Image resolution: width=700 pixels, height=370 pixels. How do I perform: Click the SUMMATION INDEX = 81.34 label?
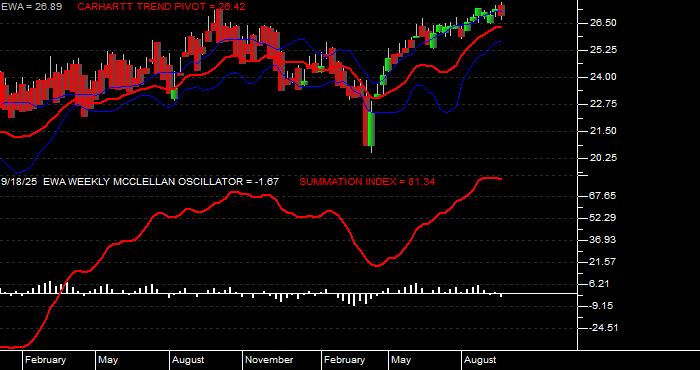click(x=367, y=182)
